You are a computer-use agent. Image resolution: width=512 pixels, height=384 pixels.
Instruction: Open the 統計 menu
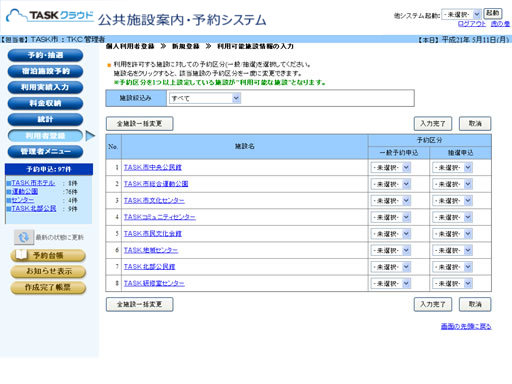click(x=45, y=119)
